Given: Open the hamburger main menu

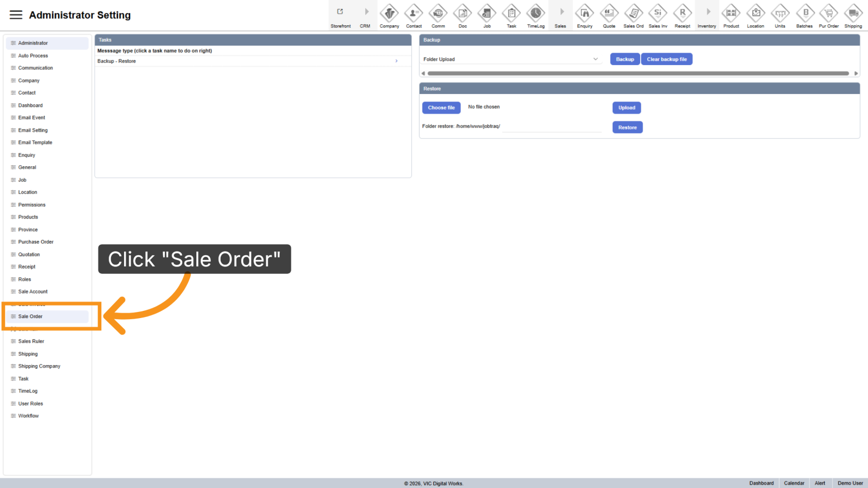Looking at the screenshot, I should (16, 15).
